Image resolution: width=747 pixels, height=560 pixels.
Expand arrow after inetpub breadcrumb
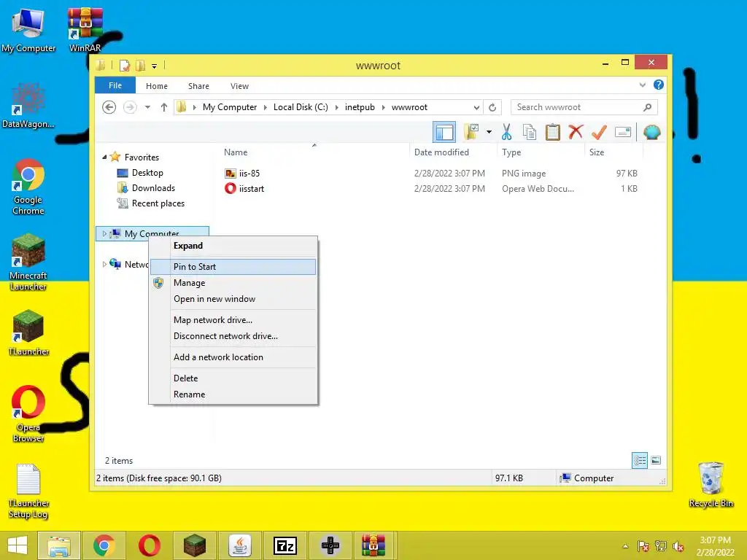tap(384, 107)
